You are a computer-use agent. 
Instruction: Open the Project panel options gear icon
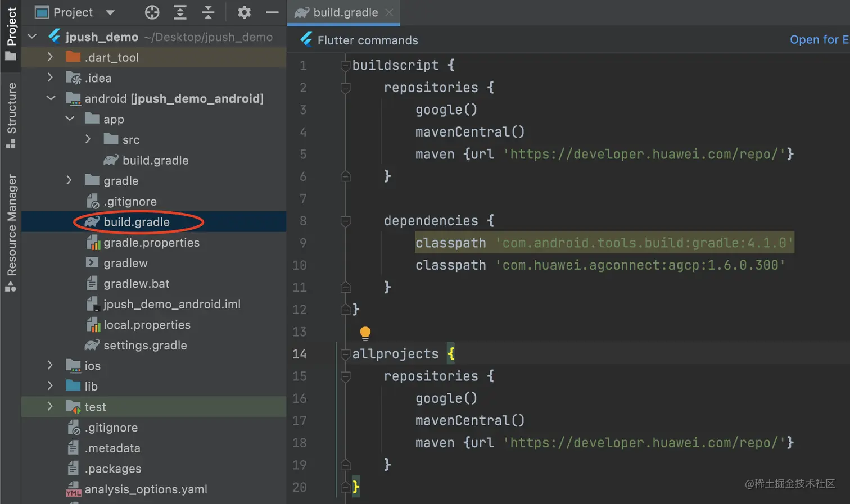point(243,12)
